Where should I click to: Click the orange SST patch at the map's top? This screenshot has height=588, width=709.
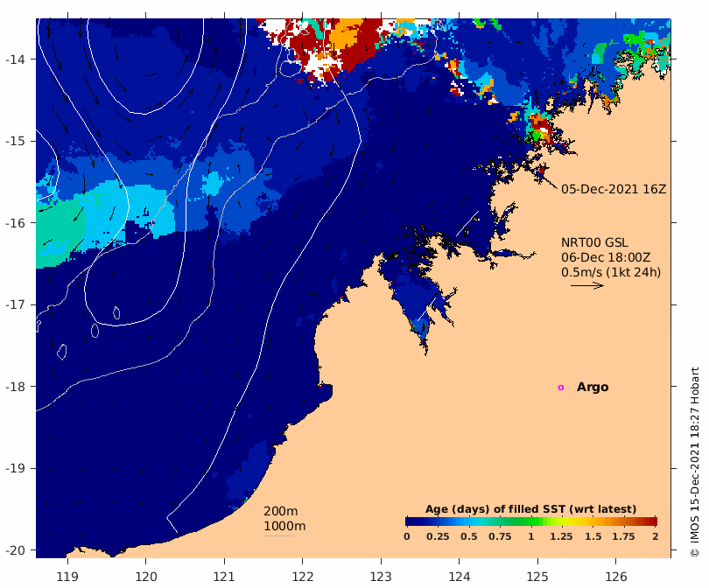tap(346, 35)
